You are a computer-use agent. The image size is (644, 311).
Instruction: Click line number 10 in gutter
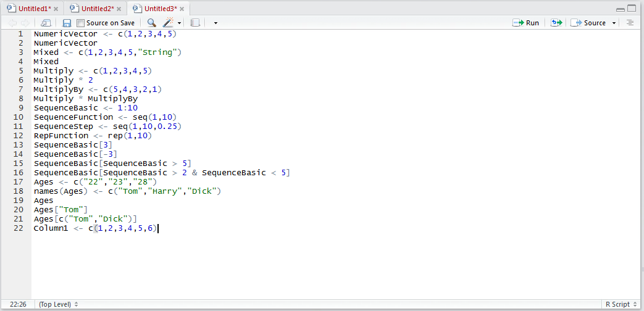[19, 117]
